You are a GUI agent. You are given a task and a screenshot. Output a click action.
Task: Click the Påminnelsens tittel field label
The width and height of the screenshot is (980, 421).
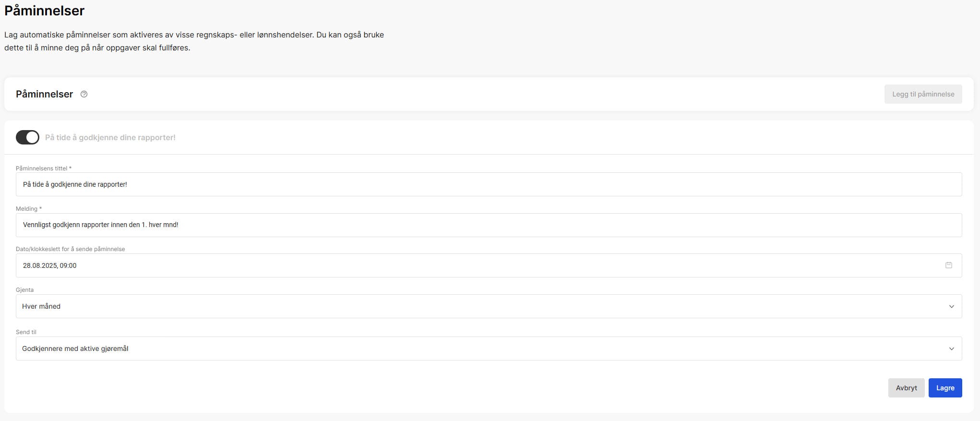click(43, 168)
